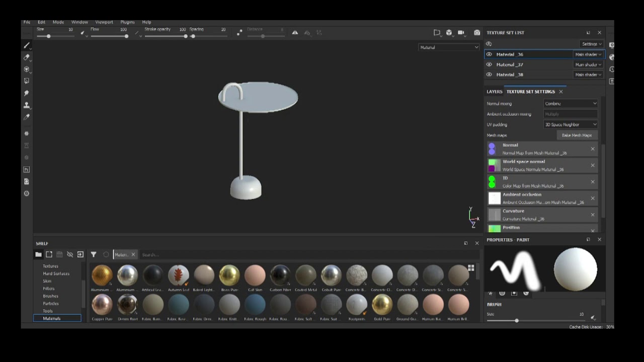Toggle visibility of Material_36 texture set
The height and width of the screenshot is (362, 644).
tap(489, 54)
